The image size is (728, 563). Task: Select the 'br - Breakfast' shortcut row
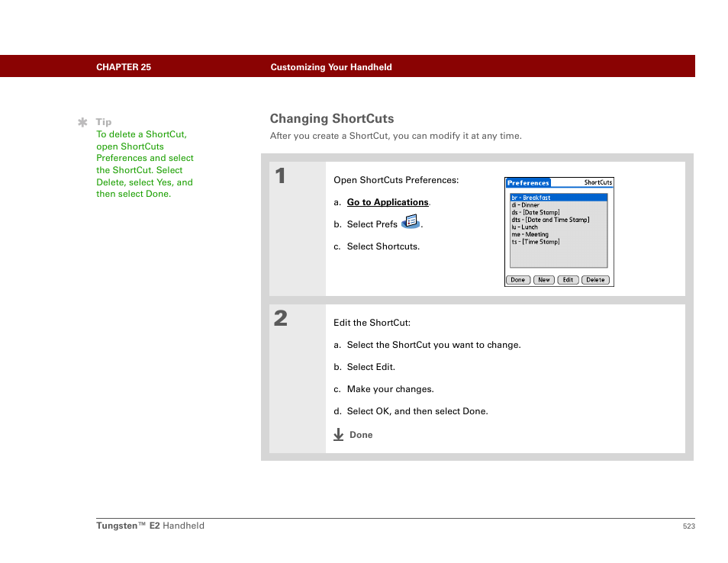pyautogui.click(x=559, y=198)
